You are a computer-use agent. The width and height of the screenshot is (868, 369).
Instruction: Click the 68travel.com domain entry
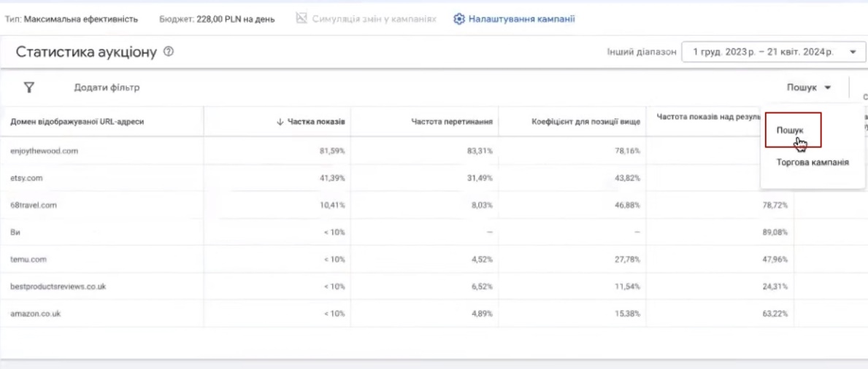click(33, 205)
